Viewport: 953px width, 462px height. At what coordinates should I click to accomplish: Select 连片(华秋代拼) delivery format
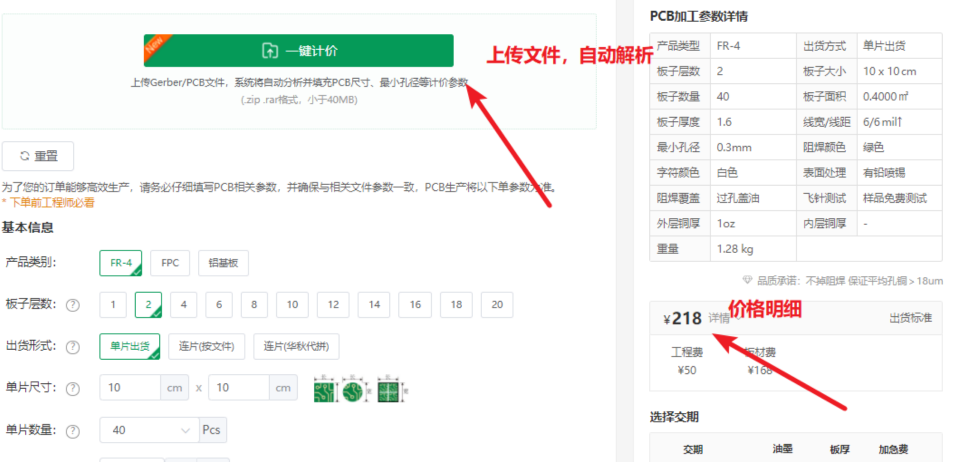[x=296, y=347]
